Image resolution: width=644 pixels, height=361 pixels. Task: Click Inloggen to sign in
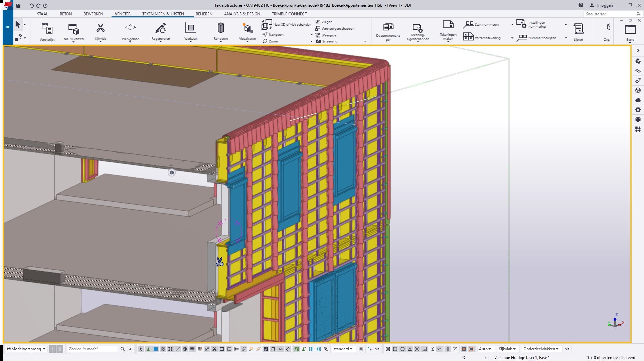[x=601, y=5]
